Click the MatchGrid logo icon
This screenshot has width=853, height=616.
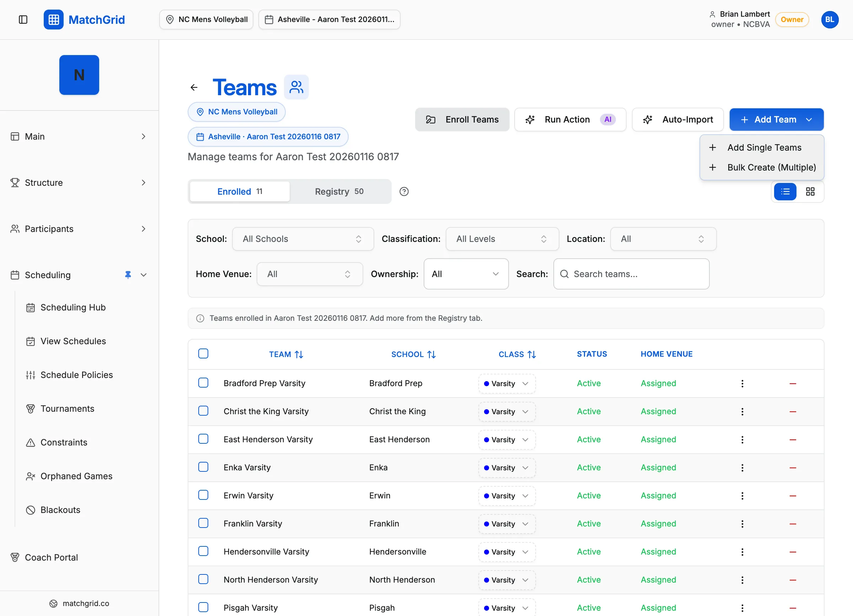coord(53,20)
